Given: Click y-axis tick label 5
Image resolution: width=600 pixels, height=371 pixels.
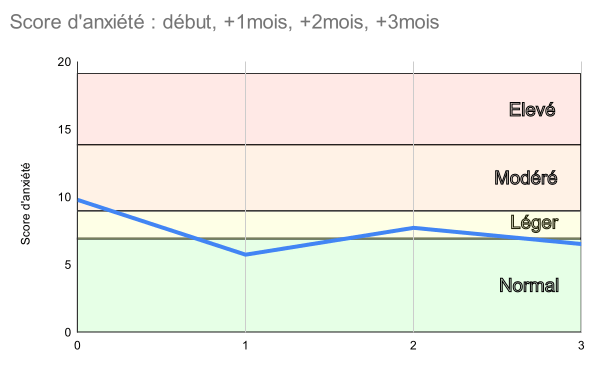Looking at the screenshot, I should click(x=68, y=265).
